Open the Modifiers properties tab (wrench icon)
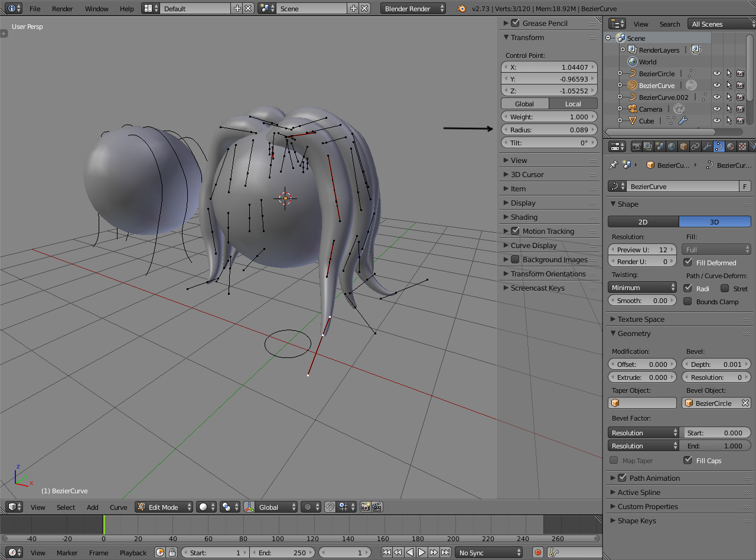756x560 pixels. 707,146
